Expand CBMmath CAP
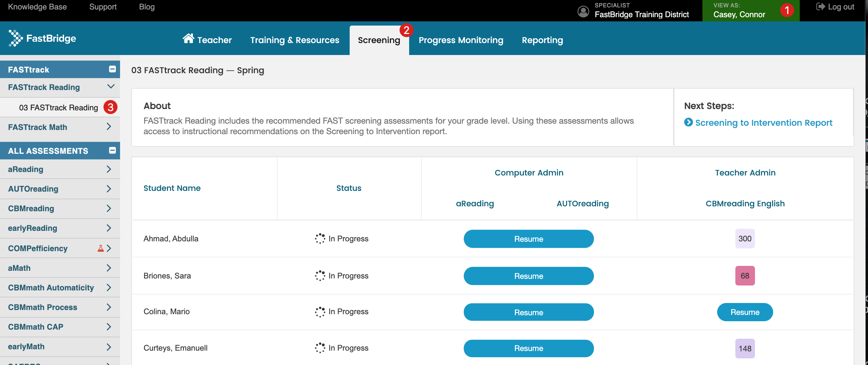Image resolution: width=868 pixels, height=365 pixels. pyautogui.click(x=109, y=327)
